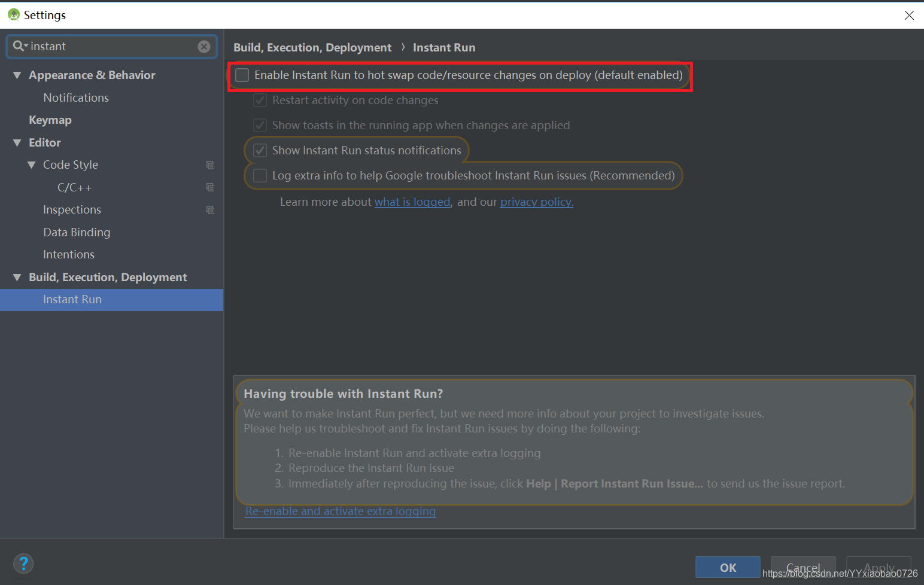Viewport: 924px width, 585px height.
Task: Confirm settings with OK button
Action: (728, 567)
